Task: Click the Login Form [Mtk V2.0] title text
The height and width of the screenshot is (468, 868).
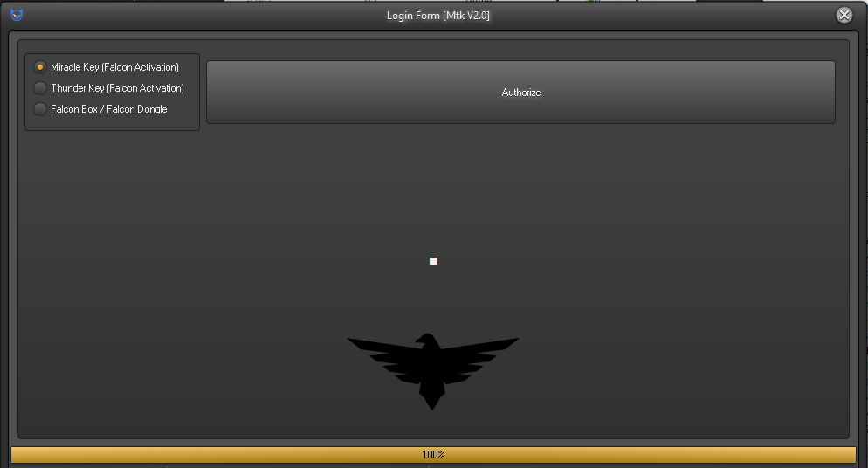Action: [437, 16]
